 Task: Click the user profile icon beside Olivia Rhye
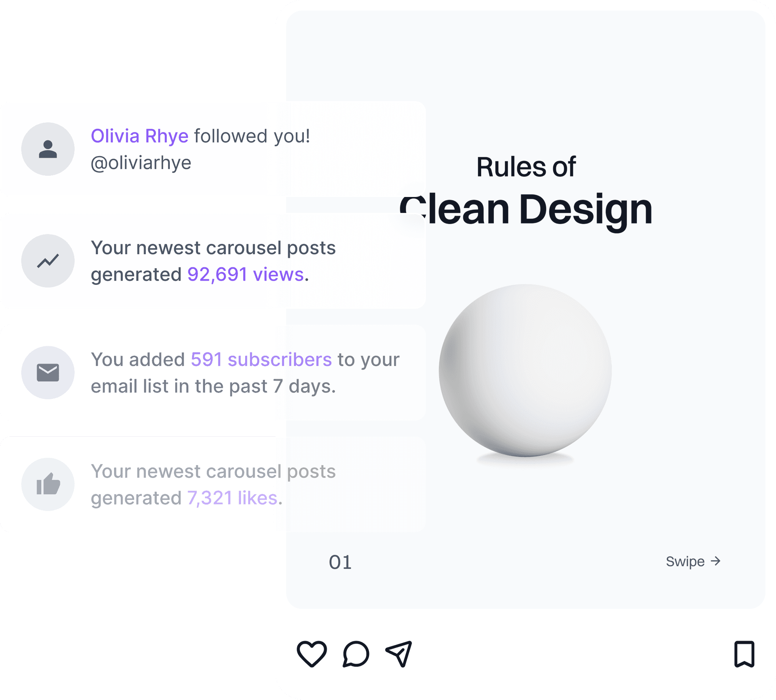point(48,150)
